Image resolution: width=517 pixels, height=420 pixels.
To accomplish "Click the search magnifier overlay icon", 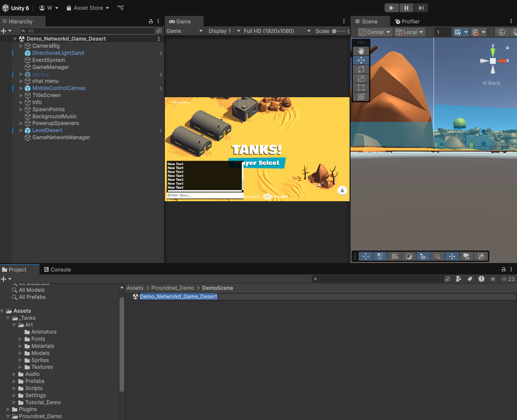I will (x=438, y=257).
